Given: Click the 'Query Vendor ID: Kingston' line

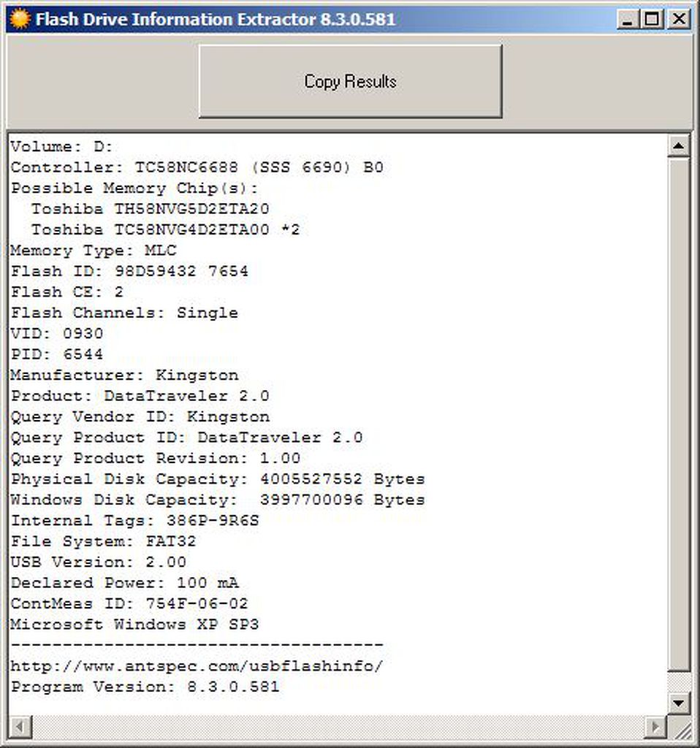Looking at the screenshot, I should click(140, 417).
